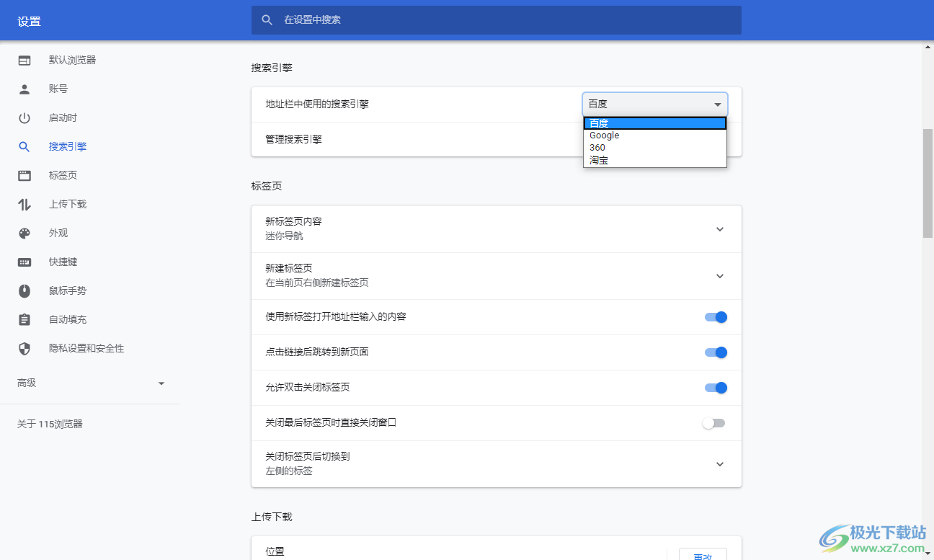
Task: Toggle 使用新标签打开地址栏输入的内容 switch
Action: click(716, 317)
